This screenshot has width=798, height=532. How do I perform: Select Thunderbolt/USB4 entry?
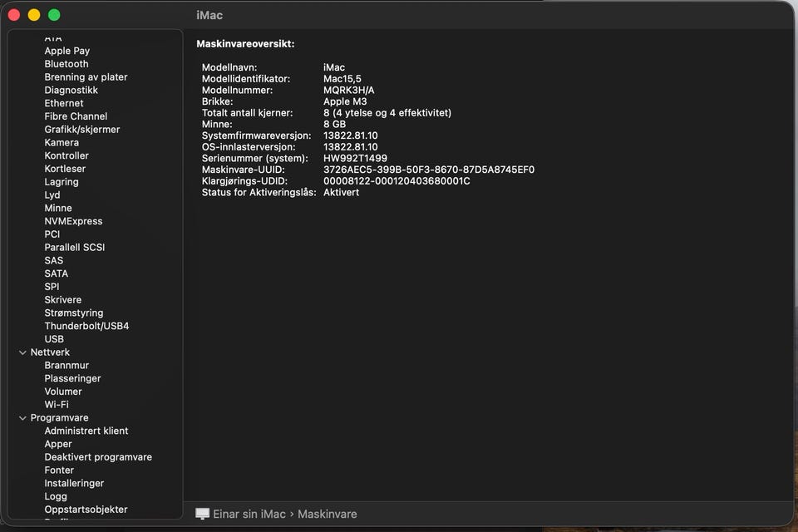(86, 326)
